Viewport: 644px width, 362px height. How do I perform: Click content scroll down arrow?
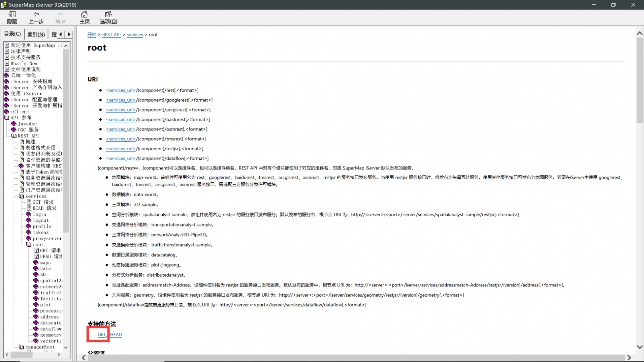tap(640, 347)
